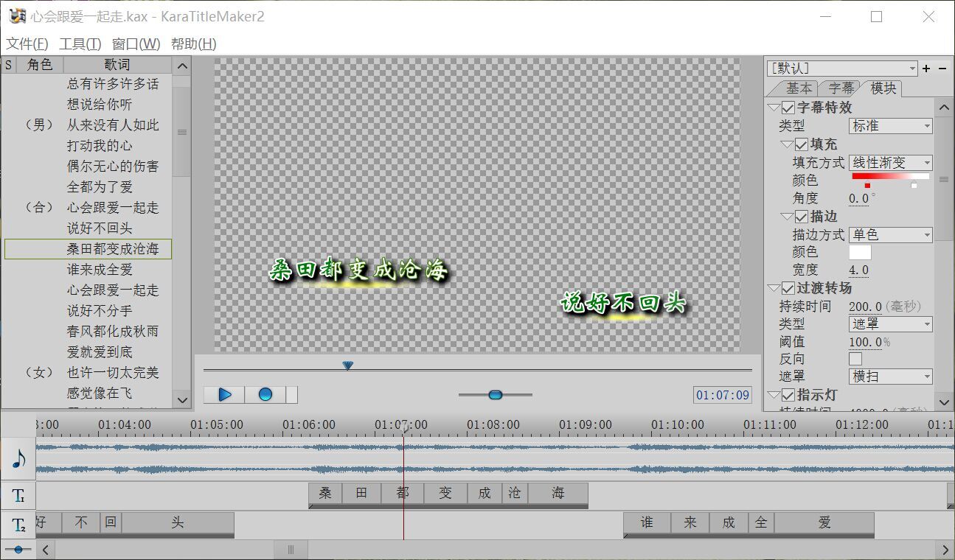Click the S column header
This screenshot has height=560, width=955.
[x=9, y=65]
